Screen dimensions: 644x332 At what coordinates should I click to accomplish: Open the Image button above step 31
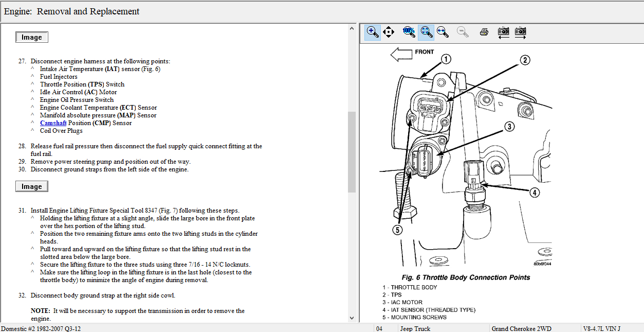pos(32,186)
